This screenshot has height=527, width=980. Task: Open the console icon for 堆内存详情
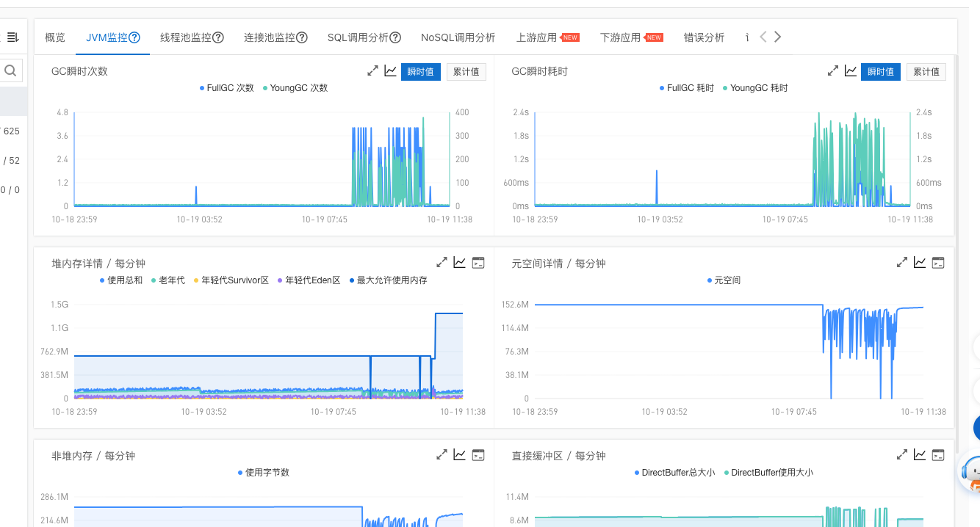pyautogui.click(x=478, y=263)
